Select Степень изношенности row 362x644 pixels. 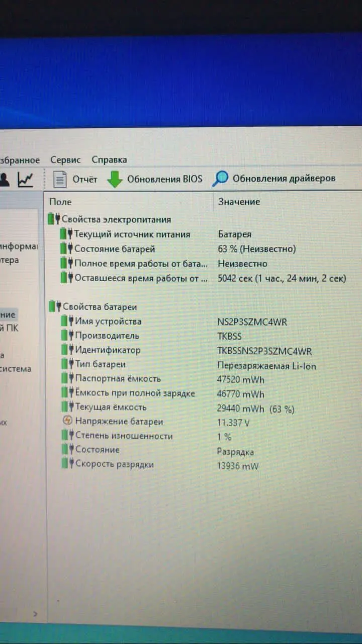(x=203, y=436)
